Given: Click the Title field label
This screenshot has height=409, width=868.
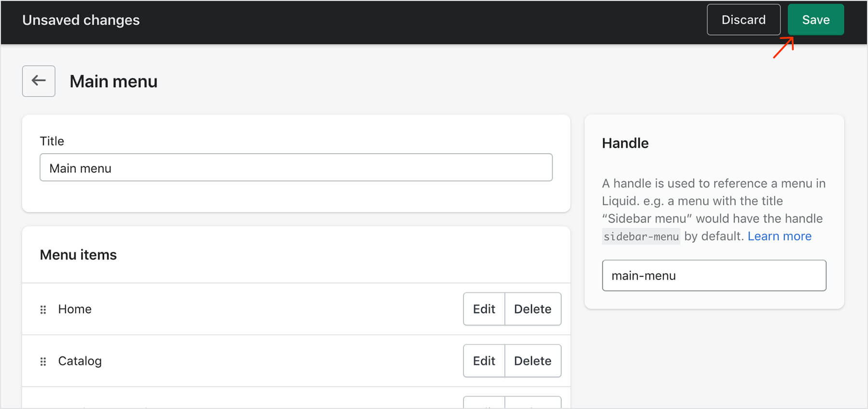Looking at the screenshot, I should coord(52,141).
